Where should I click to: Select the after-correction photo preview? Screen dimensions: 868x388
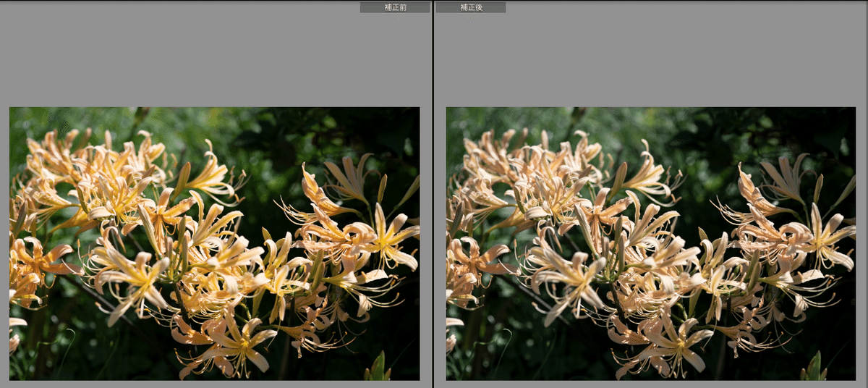click(x=650, y=243)
